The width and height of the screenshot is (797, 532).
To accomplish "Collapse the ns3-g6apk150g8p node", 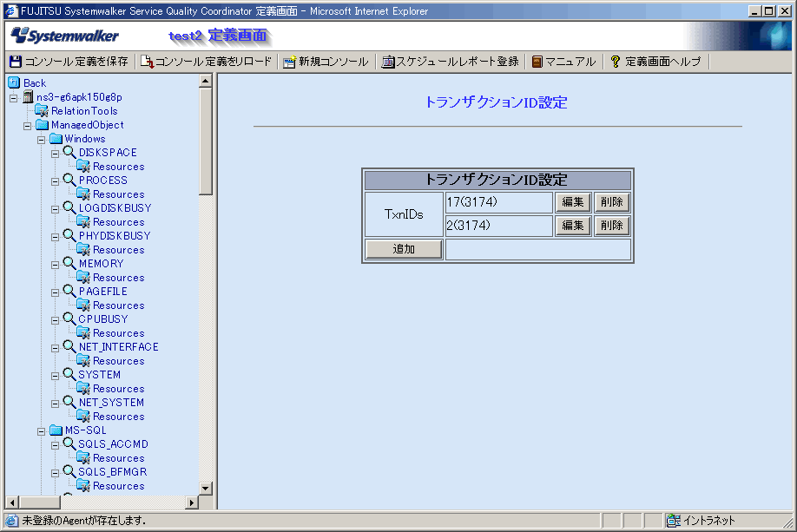I will click(x=14, y=98).
